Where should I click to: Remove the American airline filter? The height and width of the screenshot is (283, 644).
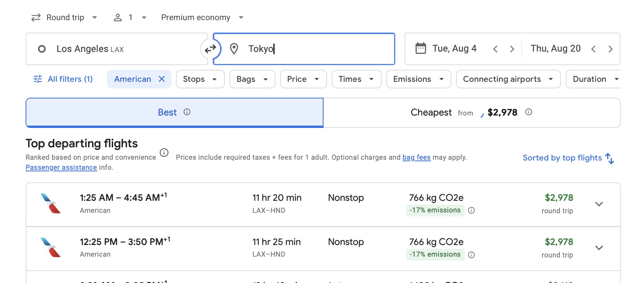(162, 79)
